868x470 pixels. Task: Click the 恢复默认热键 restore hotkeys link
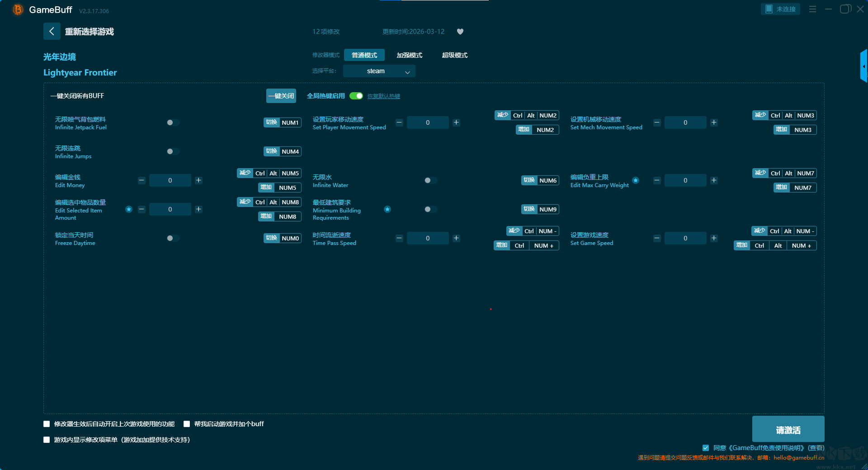383,96
